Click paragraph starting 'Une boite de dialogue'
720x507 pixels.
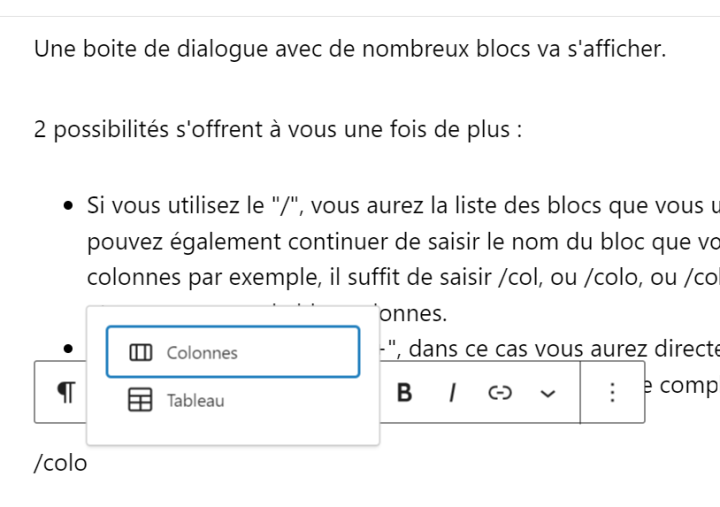point(350,49)
